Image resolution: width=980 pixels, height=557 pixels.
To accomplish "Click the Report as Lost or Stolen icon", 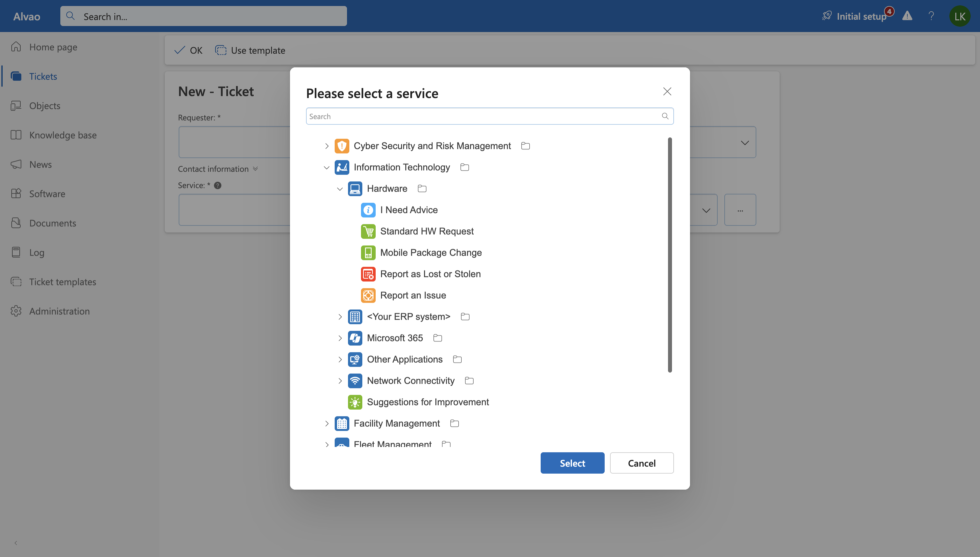I will tap(368, 274).
